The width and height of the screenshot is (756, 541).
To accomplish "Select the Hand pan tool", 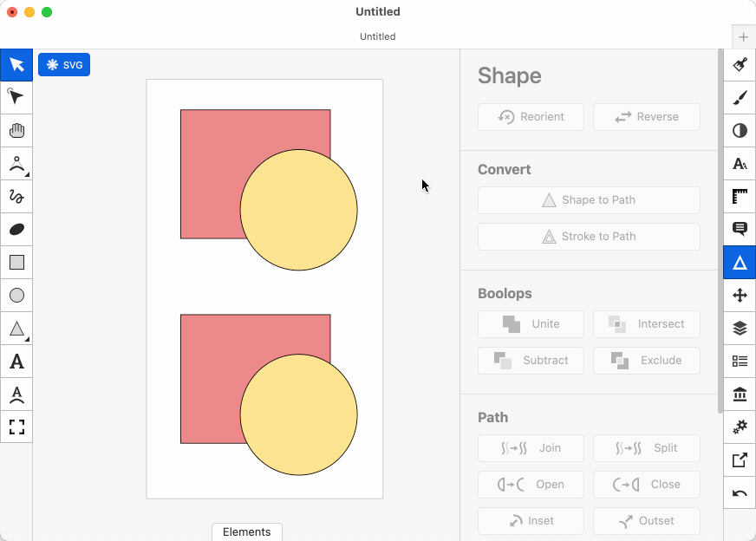I will [16, 131].
